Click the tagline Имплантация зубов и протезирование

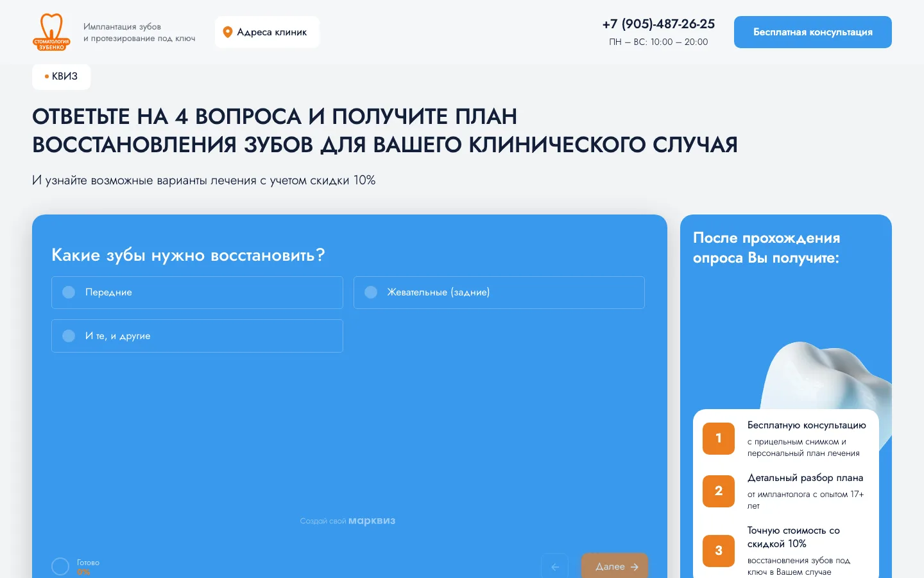pyautogui.click(x=139, y=32)
